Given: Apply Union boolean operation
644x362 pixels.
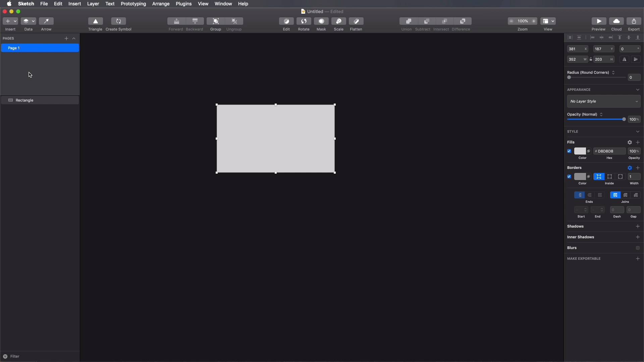Looking at the screenshot, I should tap(409, 21).
